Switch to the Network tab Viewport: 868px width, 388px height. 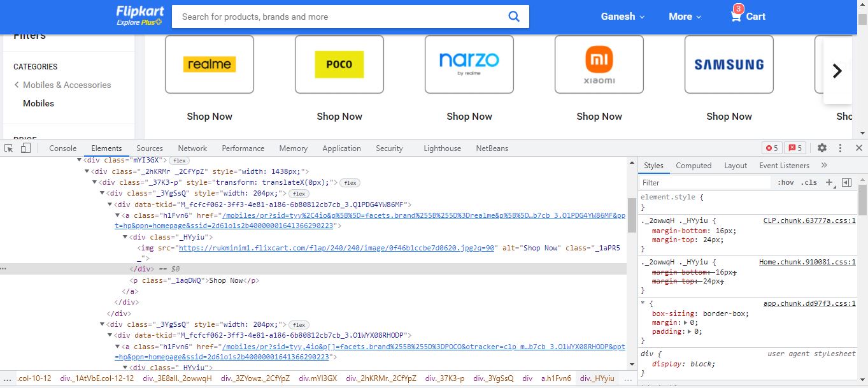192,148
